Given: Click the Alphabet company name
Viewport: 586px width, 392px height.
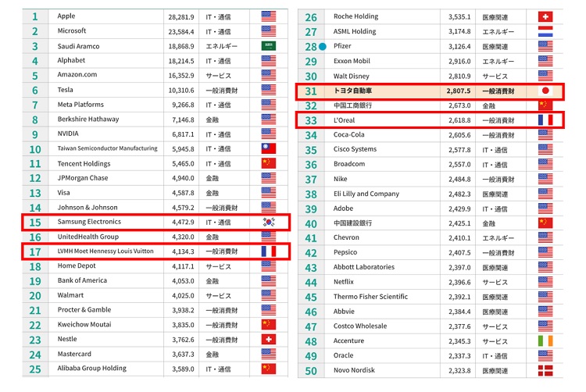Looking at the screenshot, I should [x=71, y=60].
